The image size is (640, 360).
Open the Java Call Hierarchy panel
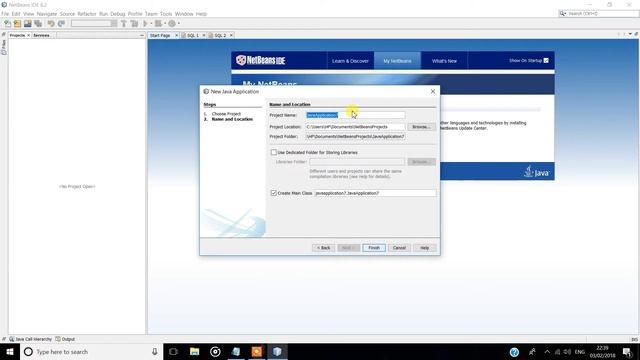coord(31,339)
